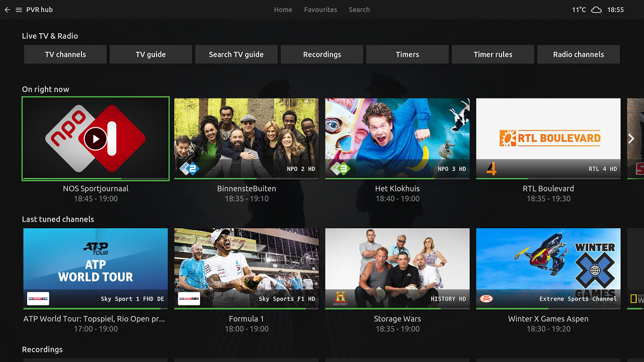Click the 17:00 - 19:00 time under ATP World Tour
Image resolution: width=644 pixels, height=362 pixels.
coord(96,329)
